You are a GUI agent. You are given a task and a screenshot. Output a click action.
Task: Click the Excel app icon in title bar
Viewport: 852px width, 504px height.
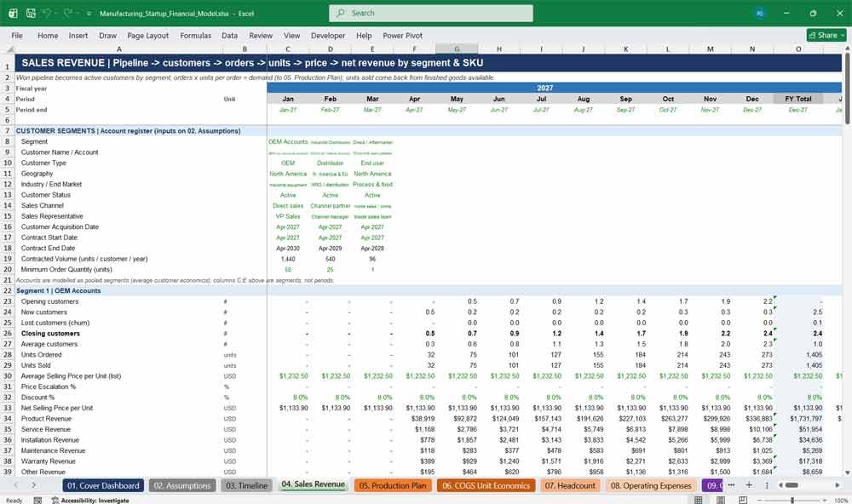[x=13, y=13]
